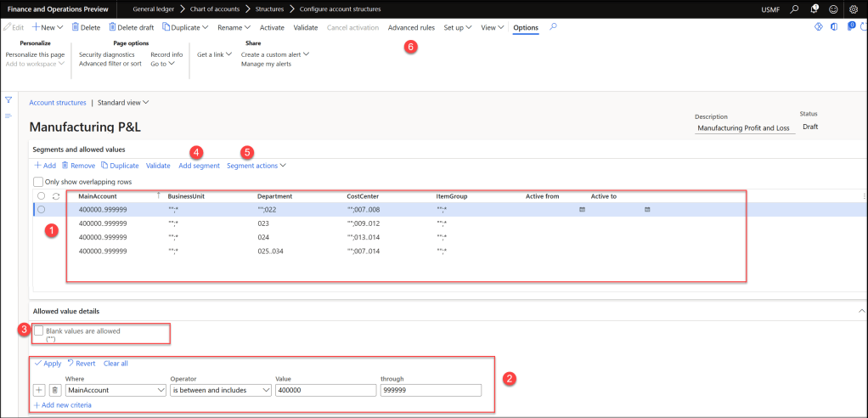This screenshot has height=418, width=868.
Task: Click the Add new criteria link
Action: pyautogui.click(x=62, y=405)
